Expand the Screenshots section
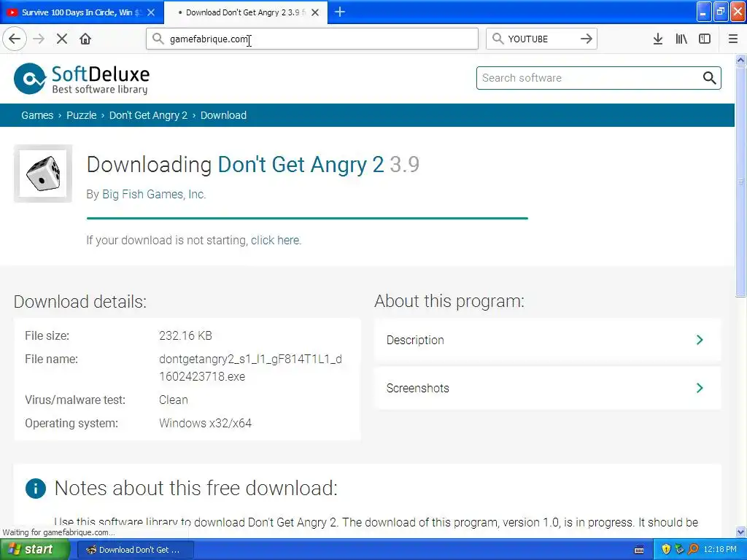The image size is (747, 560). (x=547, y=388)
